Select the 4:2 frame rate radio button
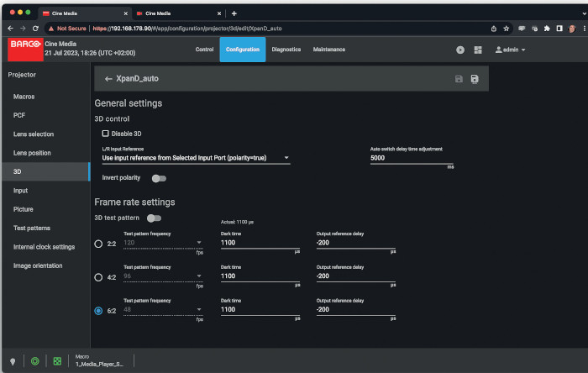This screenshot has width=588, height=373. click(99, 277)
